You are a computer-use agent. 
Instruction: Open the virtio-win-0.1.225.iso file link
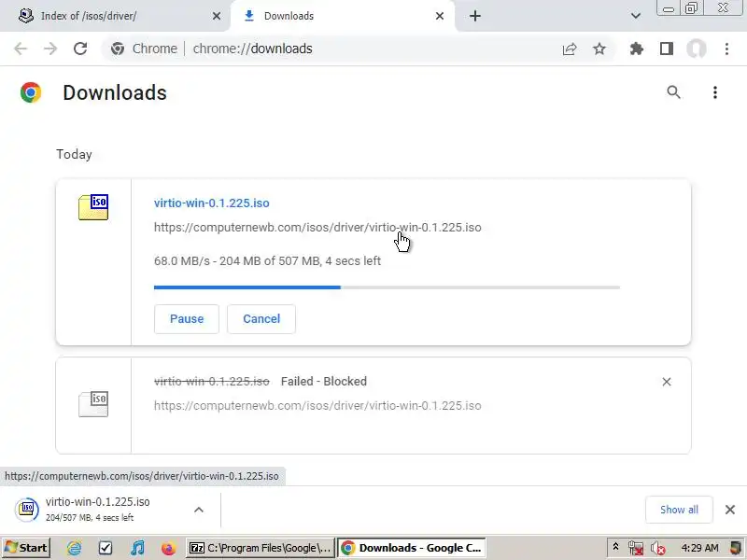point(212,203)
